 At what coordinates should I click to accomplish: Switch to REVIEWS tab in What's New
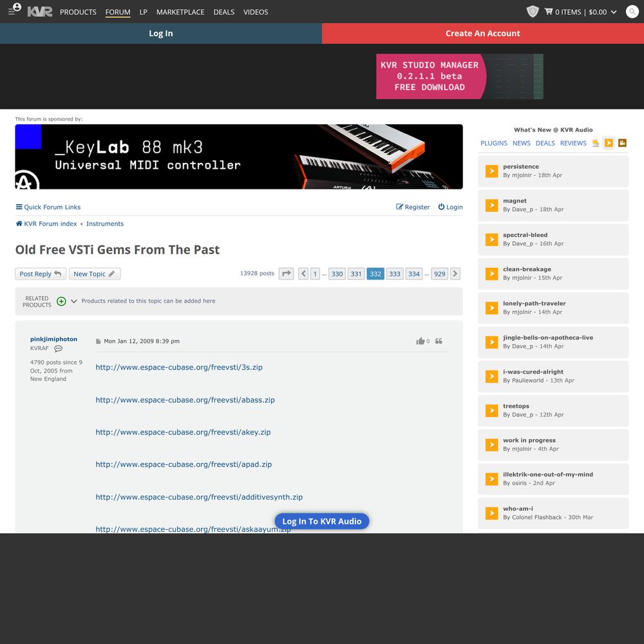click(x=573, y=143)
